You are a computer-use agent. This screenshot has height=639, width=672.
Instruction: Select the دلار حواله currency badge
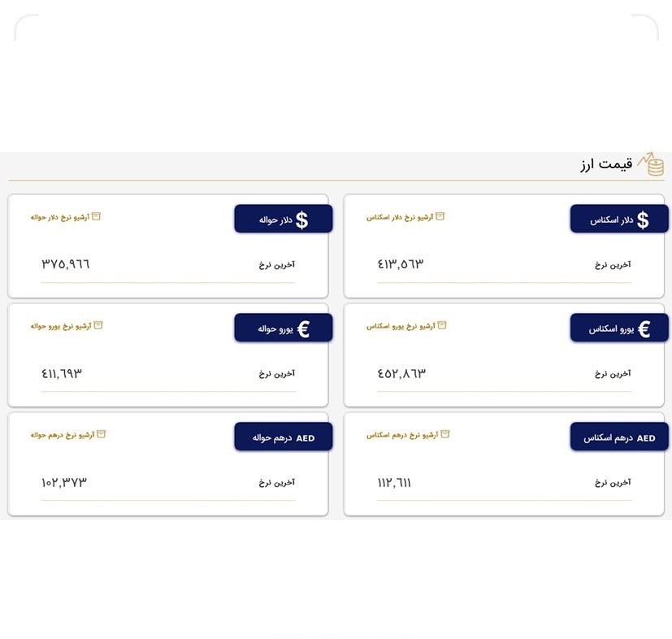(283, 218)
